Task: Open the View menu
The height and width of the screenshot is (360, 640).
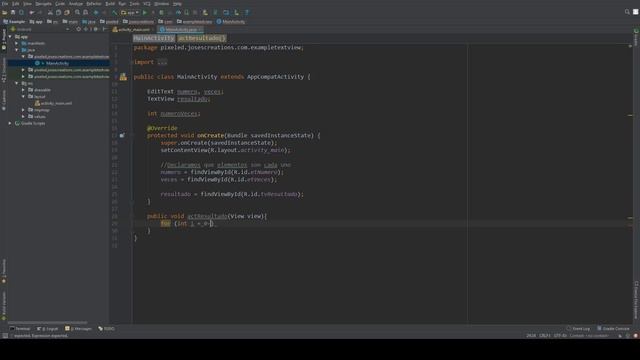Action: point(27,4)
